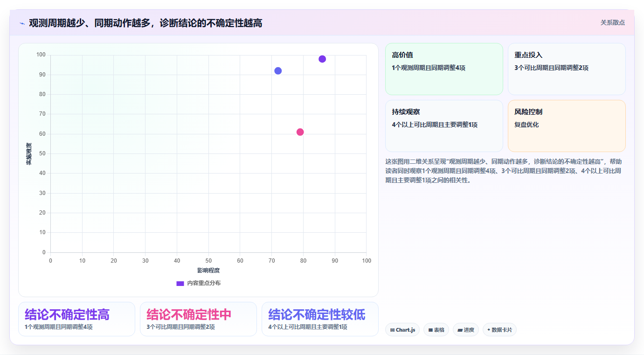Click 3个可比周期且同期调整2项 under 结论不确定性中
This screenshot has height=355, width=644.
[180, 327]
